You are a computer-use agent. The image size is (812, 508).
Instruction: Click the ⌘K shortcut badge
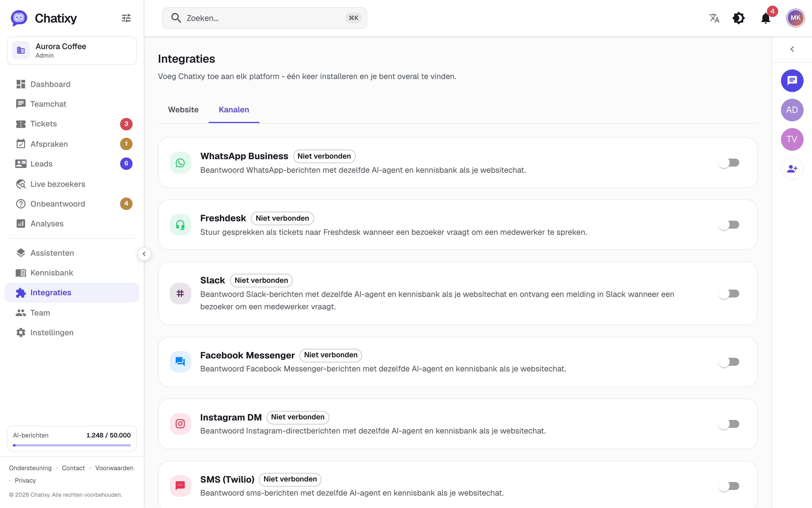click(353, 18)
